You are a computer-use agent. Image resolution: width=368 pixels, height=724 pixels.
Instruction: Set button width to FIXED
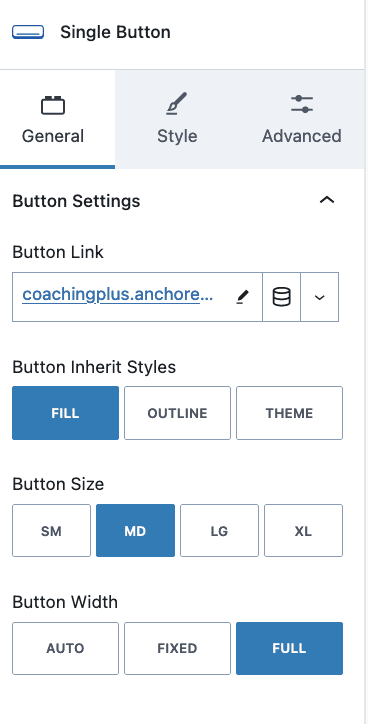pos(177,648)
